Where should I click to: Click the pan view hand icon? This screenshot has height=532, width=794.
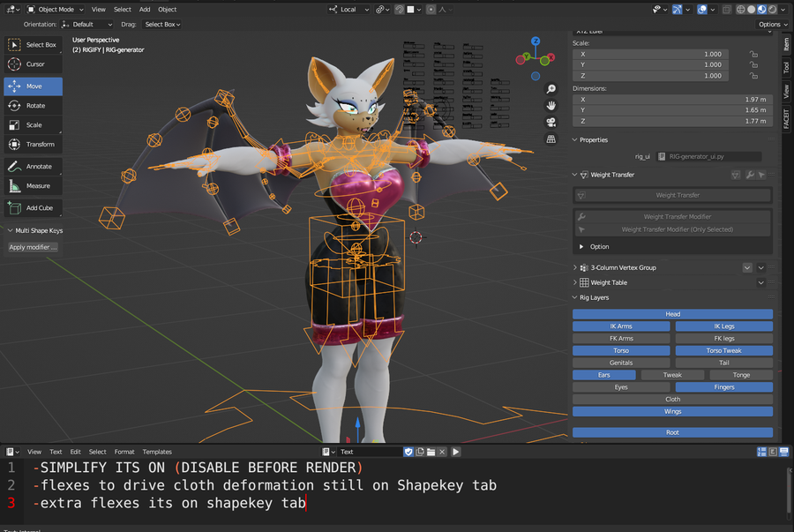click(x=551, y=105)
